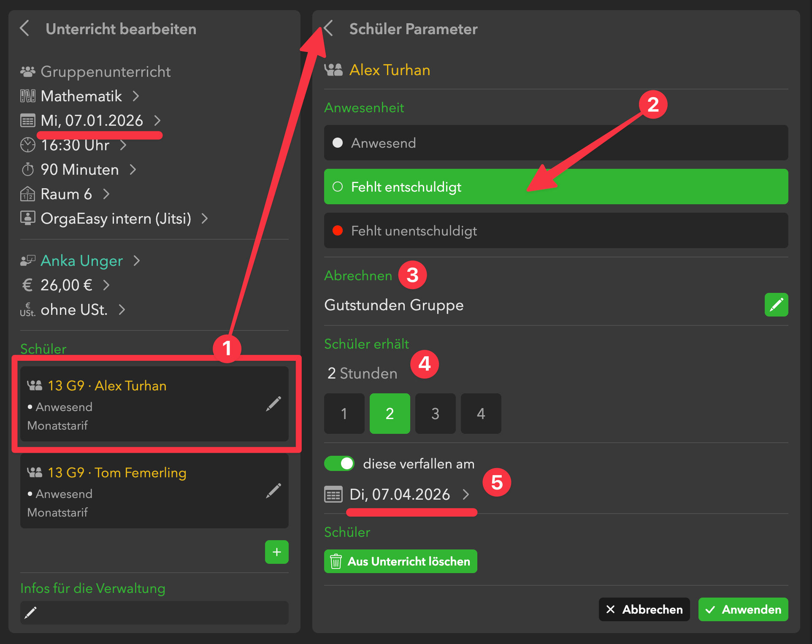This screenshot has height=644, width=812.
Task: Click the expiry date calendar icon
Action: click(x=333, y=494)
